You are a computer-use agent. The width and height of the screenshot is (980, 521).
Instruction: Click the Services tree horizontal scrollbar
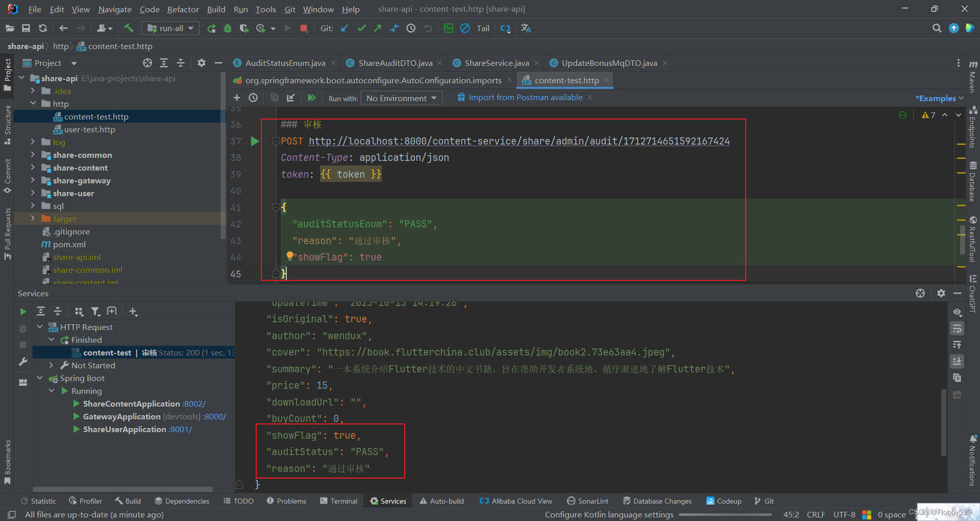click(x=122, y=489)
